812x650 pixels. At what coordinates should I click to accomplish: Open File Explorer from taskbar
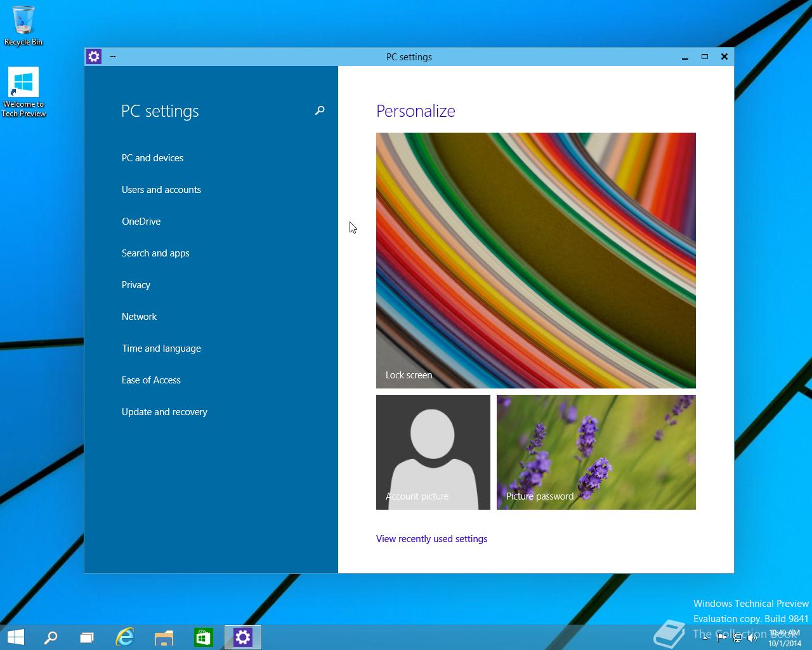(164, 637)
